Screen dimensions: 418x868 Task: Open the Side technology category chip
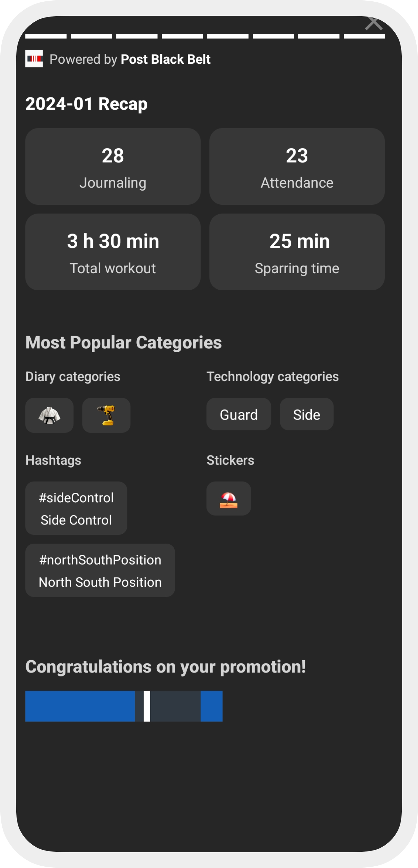click(x=306, y=414)
